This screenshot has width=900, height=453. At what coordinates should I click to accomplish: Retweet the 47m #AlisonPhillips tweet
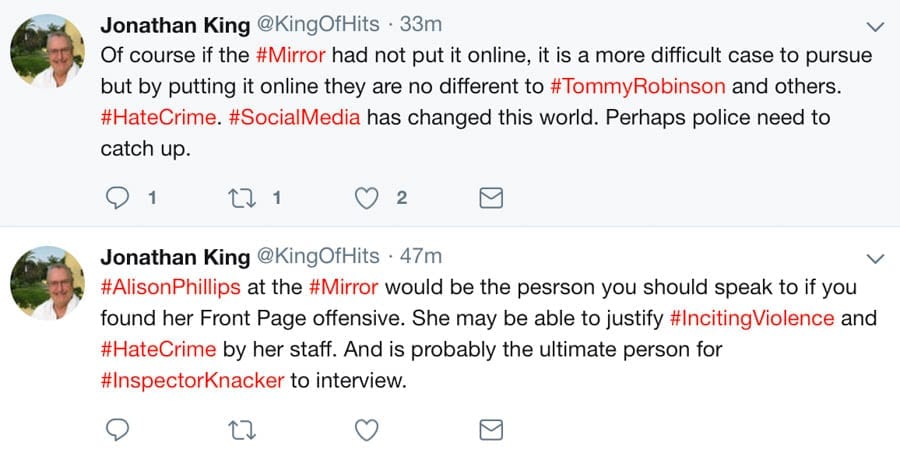click(x=245, y=429)
